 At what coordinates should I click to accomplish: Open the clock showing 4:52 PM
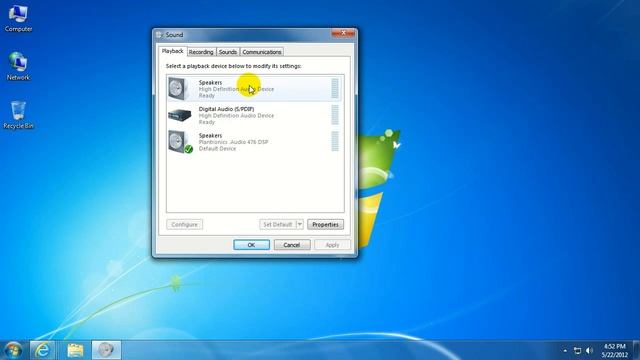(614, 351)
